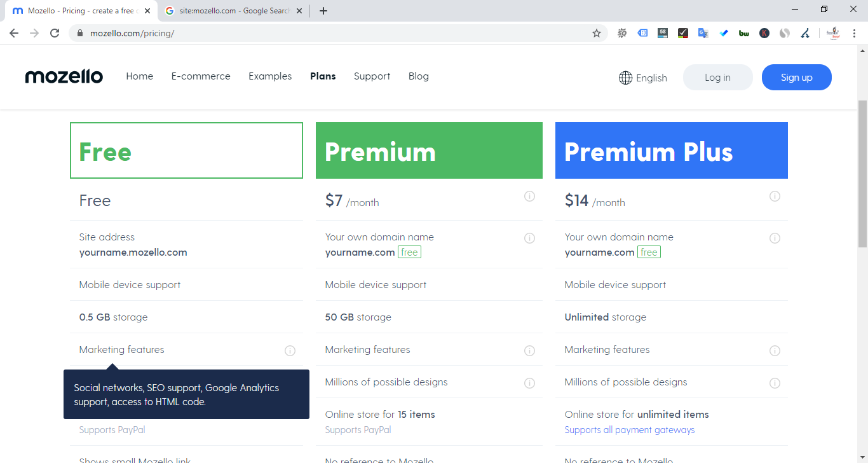
Task: Click the dark blue split-arrow extension icon
Action: pos(805,33)
